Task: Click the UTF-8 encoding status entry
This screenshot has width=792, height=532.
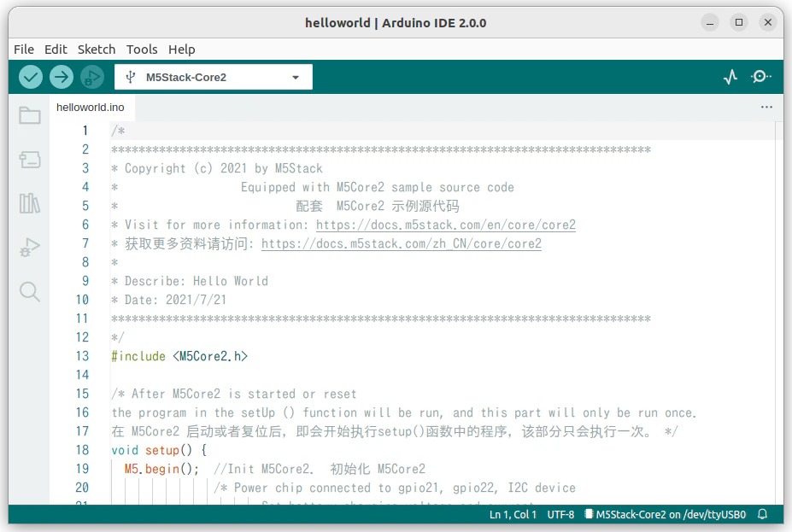Action: click(x=560, y=514)
